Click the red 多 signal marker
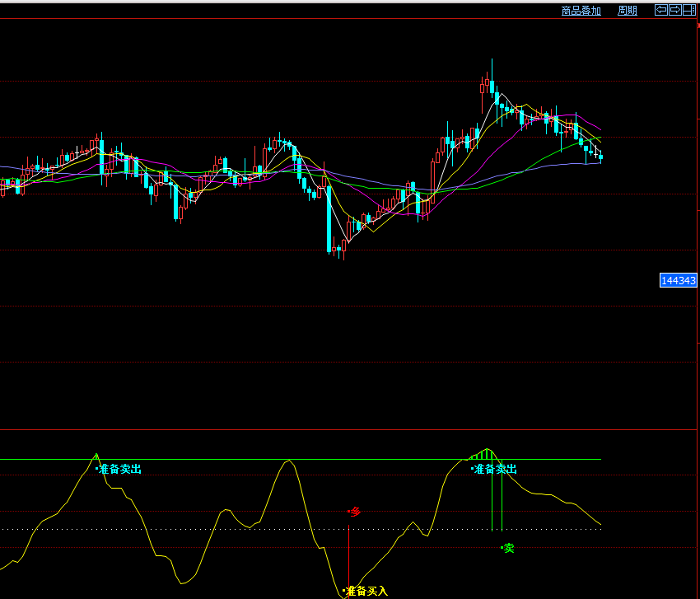This screenshot has width=700, height=599. point(354,512)
